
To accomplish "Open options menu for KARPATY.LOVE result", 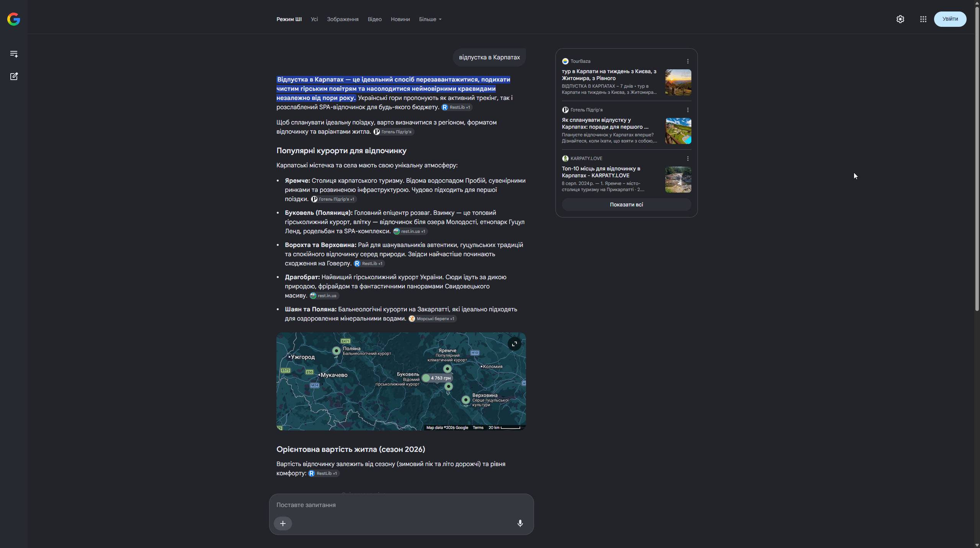I will pyautogui.click(x=688, y=159).
